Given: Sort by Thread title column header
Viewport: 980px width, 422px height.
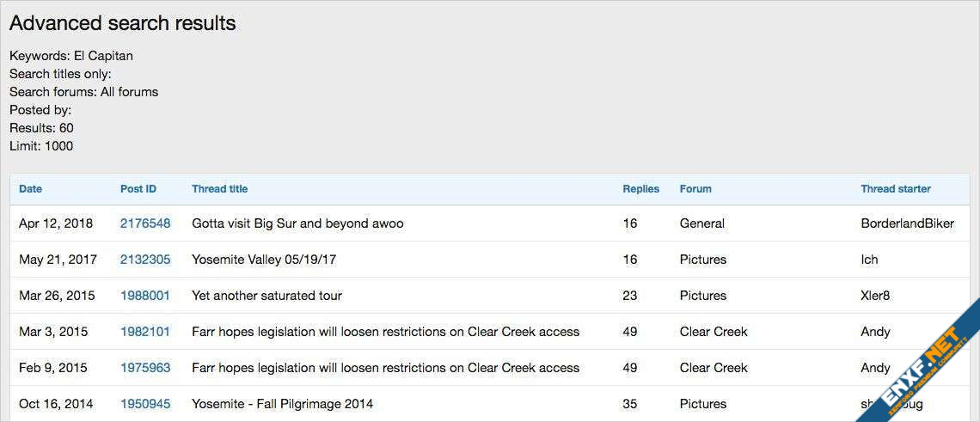Looking at the screenshot, I should (x=219, y=189).
